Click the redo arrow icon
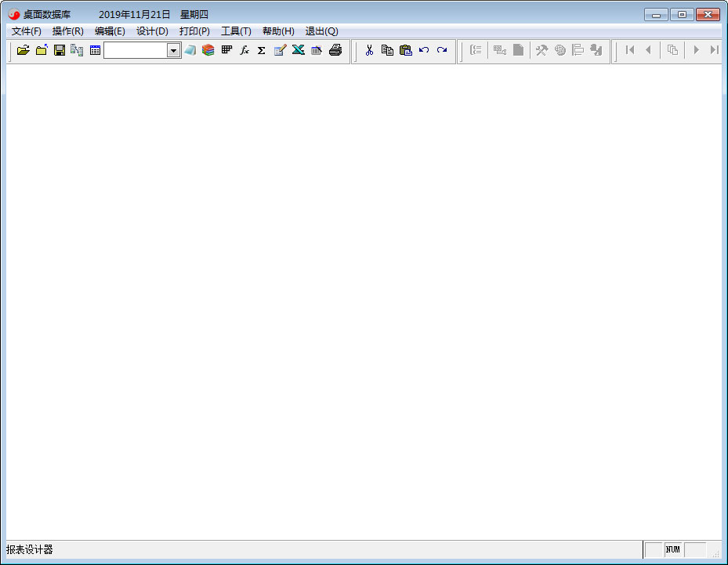Viewport: 728px width, 565px height. (x=441, y=49)
